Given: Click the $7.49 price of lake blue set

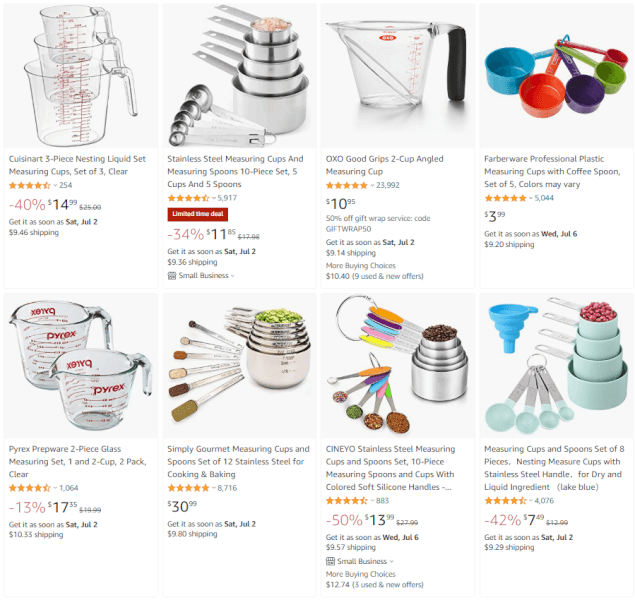Looking at the screenshot, I should coord(533,519).
